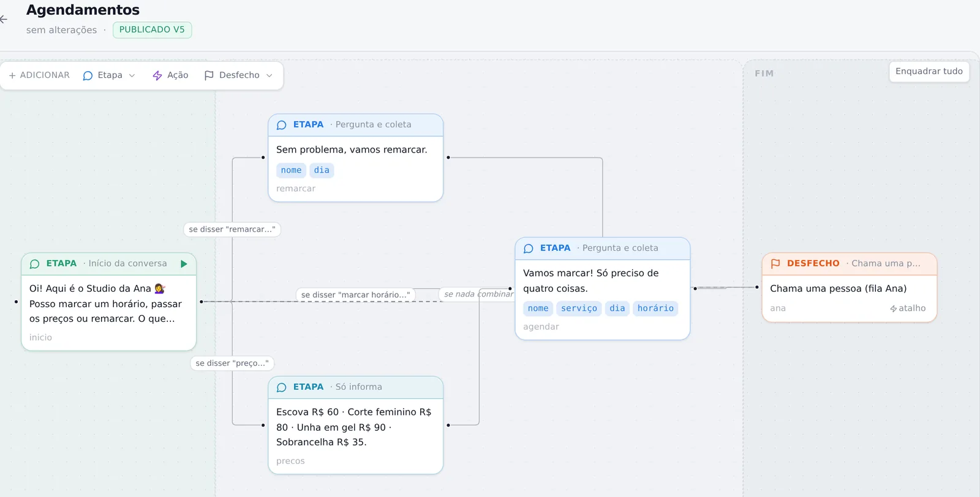The width and height of the screenshot is (980, 497).
Task: Click the output port of Início da conversa card
Action: tap(202, 302)
